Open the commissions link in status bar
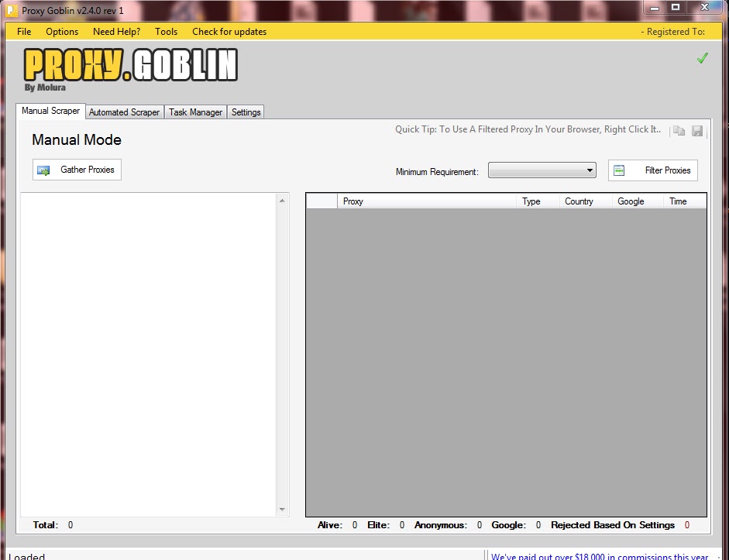The image size is (729, 560). (600, 556)
